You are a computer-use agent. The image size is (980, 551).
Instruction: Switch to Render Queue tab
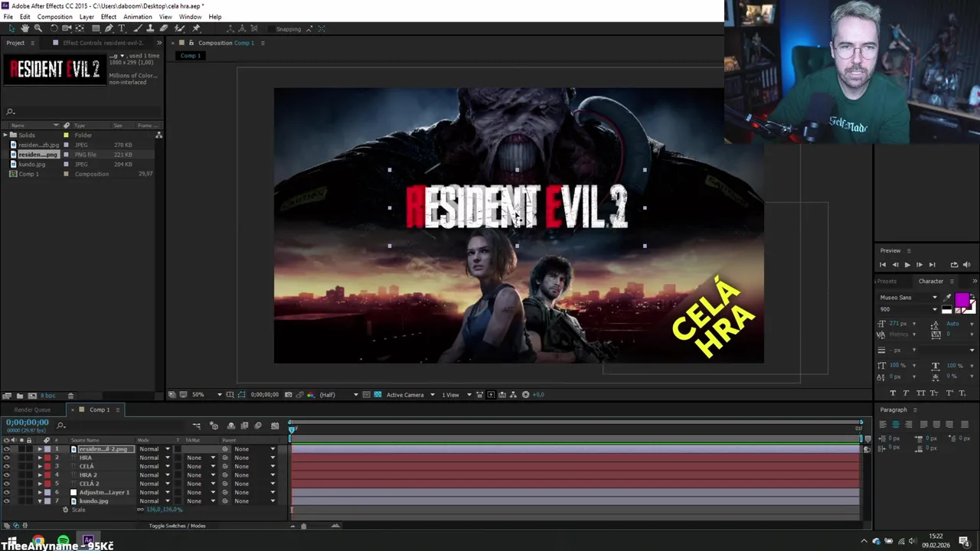pyautogui.click(x=31, y=409)
